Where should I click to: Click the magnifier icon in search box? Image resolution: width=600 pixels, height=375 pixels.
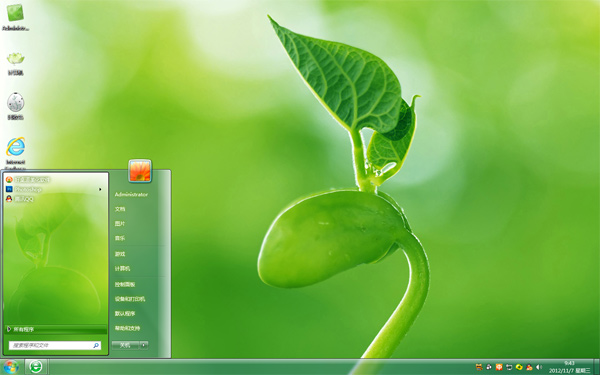coord(96,346)
